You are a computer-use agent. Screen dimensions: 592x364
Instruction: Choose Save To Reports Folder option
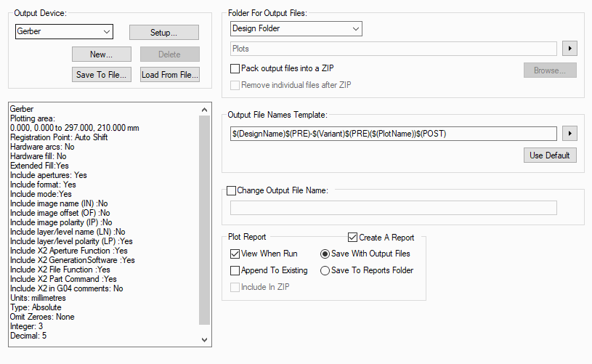(325, 271)
